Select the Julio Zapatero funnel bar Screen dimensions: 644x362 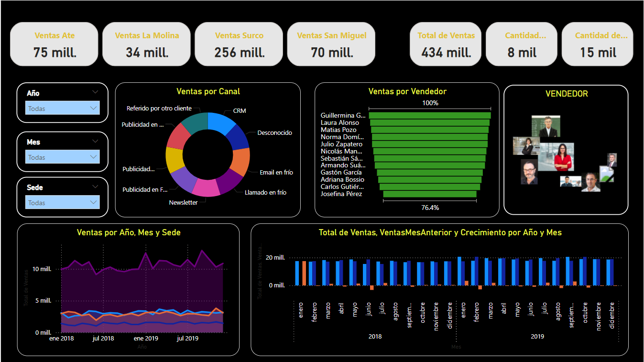(x=430, y=144)
